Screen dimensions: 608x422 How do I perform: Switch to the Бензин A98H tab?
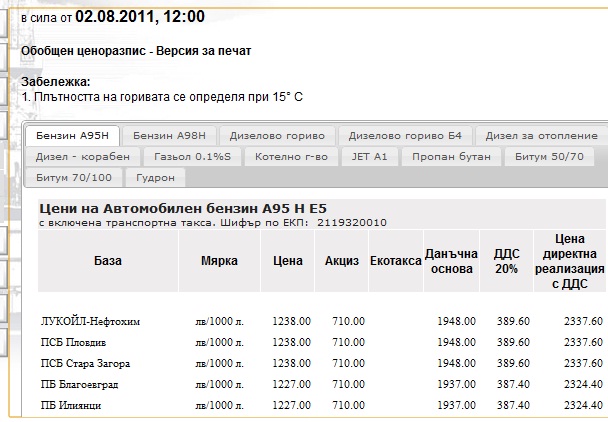[x=169, y=136]
